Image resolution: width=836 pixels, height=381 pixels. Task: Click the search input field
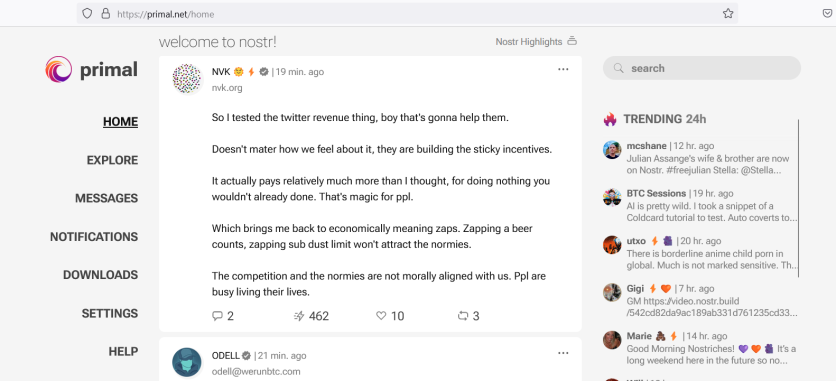point(702,68)
